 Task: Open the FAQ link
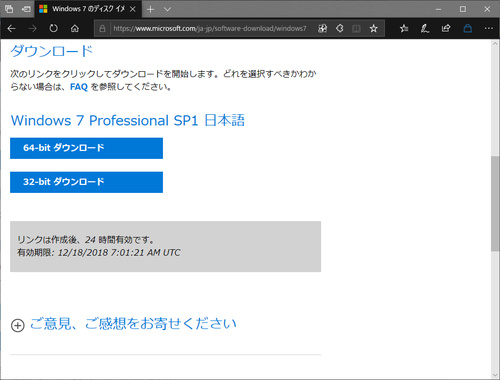click(x=79, y=87)
